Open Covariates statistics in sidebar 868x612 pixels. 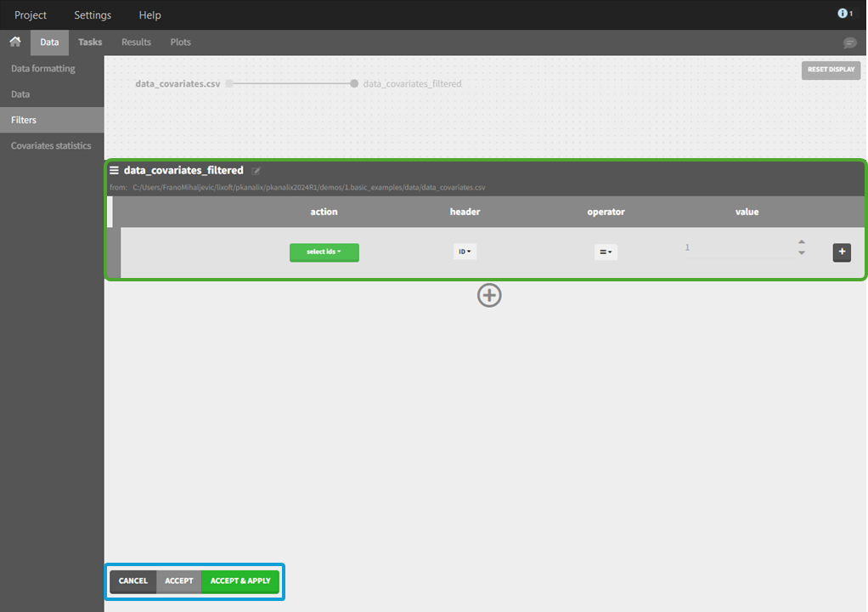click(x=51, y=145)
